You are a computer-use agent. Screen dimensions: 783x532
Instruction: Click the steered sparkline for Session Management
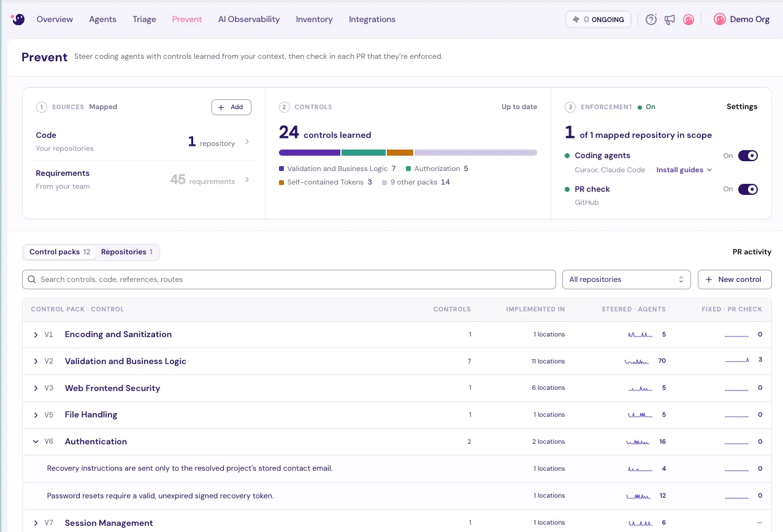click(640, 523)
